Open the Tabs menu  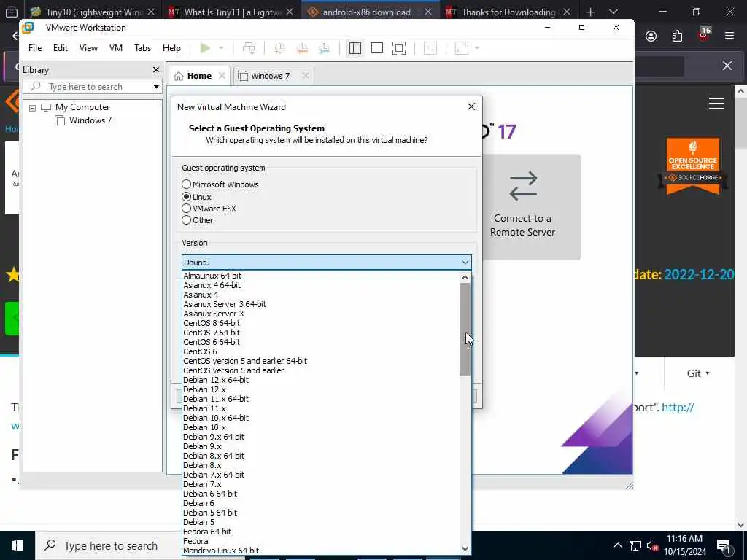[x=142, y=48]
